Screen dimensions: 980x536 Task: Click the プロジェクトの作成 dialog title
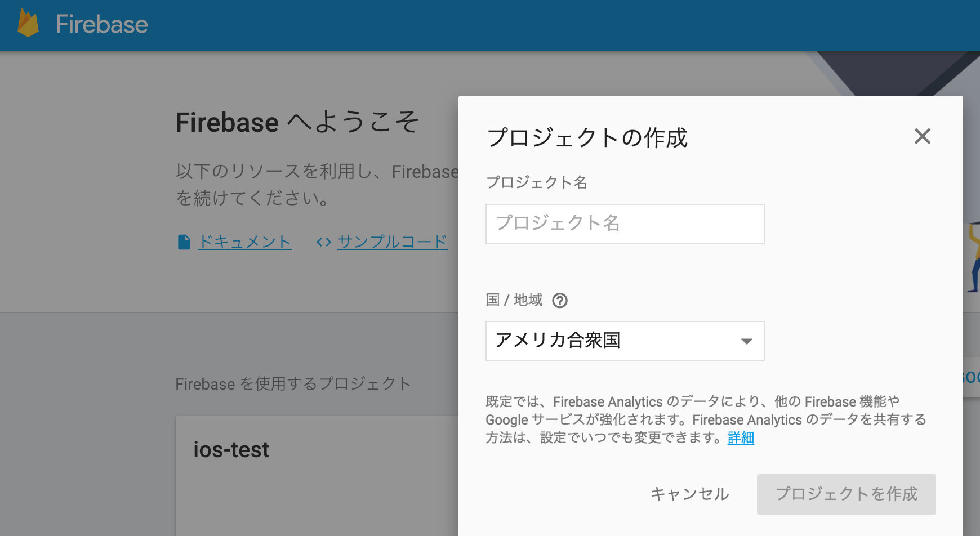point(587,138)
